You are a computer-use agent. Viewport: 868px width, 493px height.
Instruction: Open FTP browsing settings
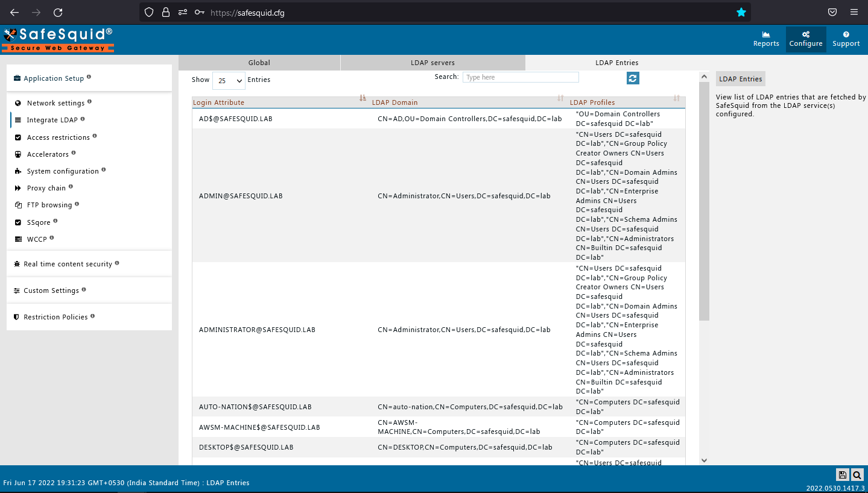[49, 205]
